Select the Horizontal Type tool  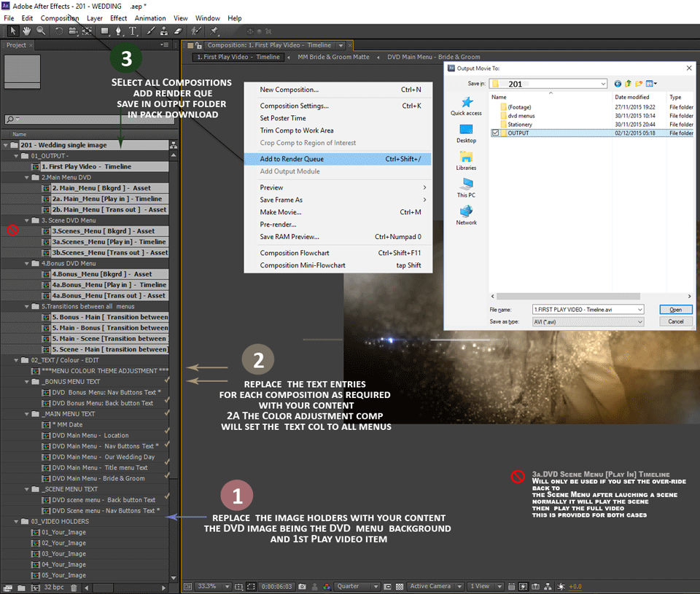tap(133, 31)
